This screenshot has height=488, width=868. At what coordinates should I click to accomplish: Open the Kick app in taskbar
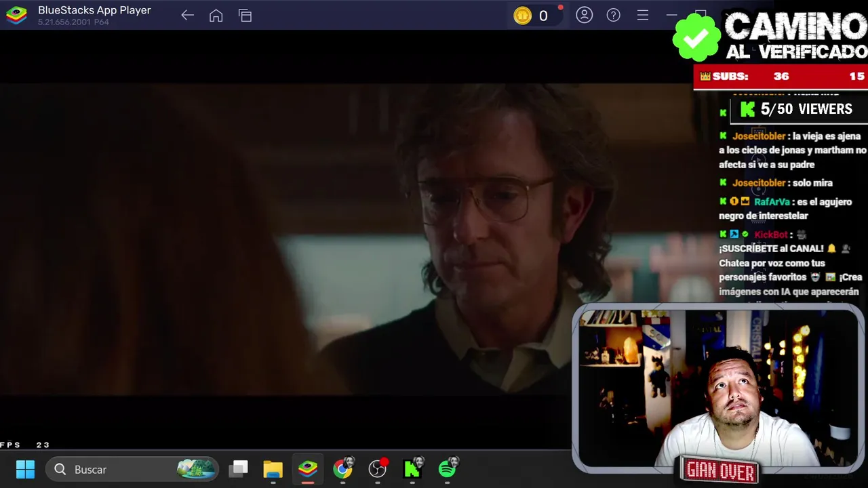click(x=412, y=468)
